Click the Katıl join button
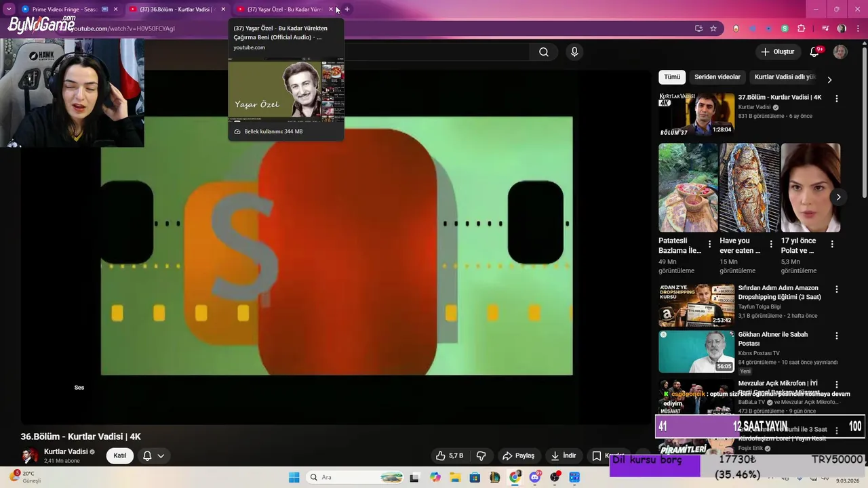The height and width of the screenshot is (488, 868). (120, 455)
